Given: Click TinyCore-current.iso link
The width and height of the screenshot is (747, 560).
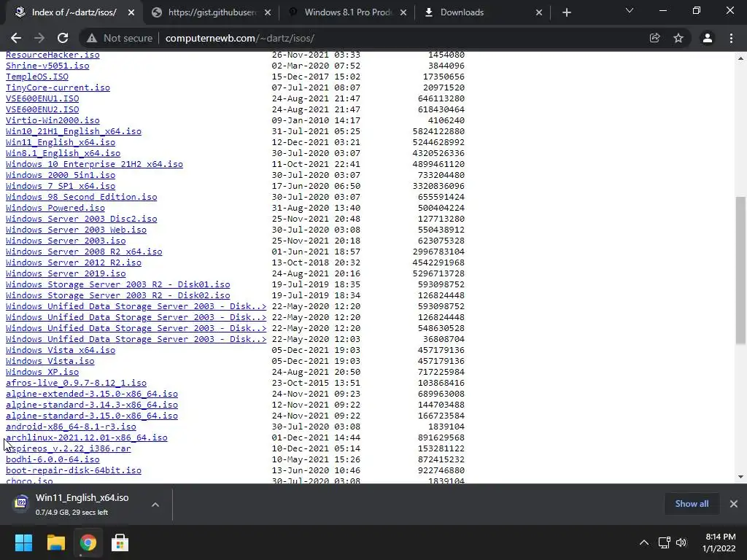Looking at the screenshot, I should (x=58, y=87).
